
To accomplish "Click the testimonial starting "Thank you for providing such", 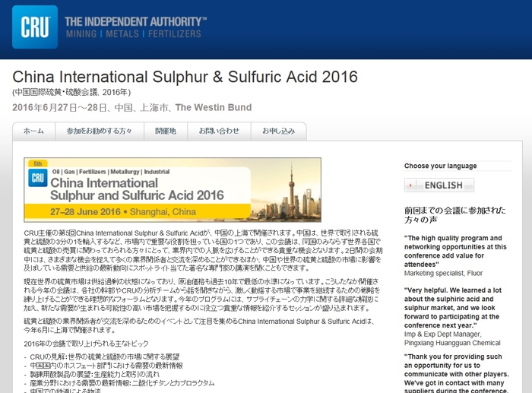I will (456, 373).
